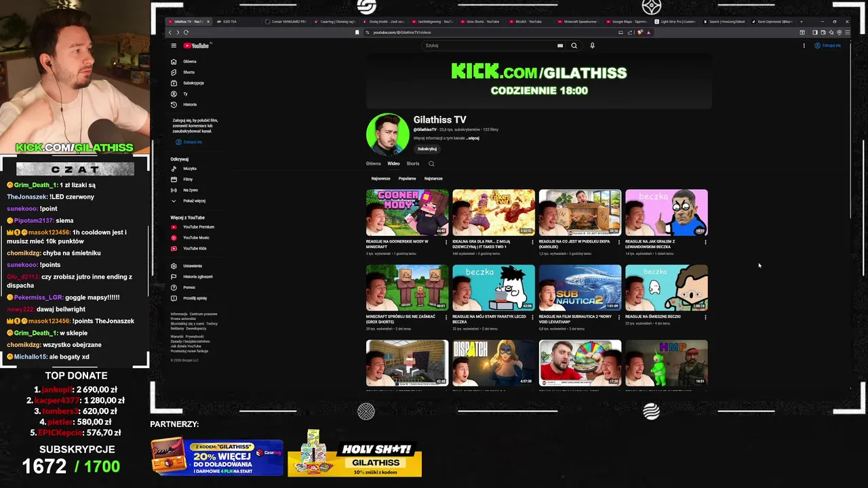This screenshot has width=868, height=488.
Task: Open Centrum prasowe footer link
Action: 203,314
